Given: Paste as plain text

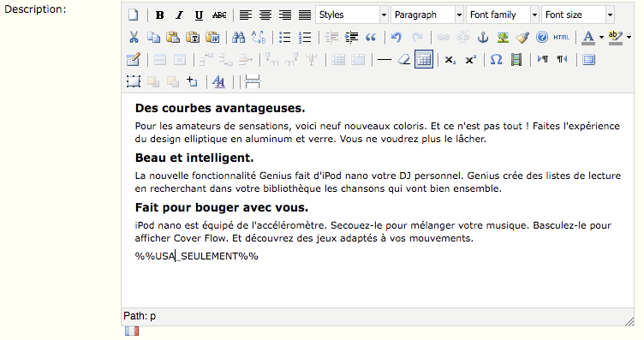Looking at the screenshot, I should (193, 38).
